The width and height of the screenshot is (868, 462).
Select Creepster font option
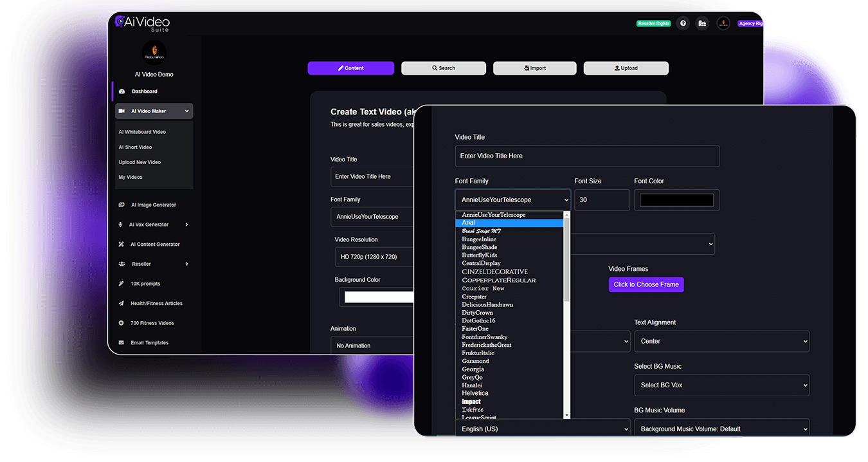click(509, 297)
